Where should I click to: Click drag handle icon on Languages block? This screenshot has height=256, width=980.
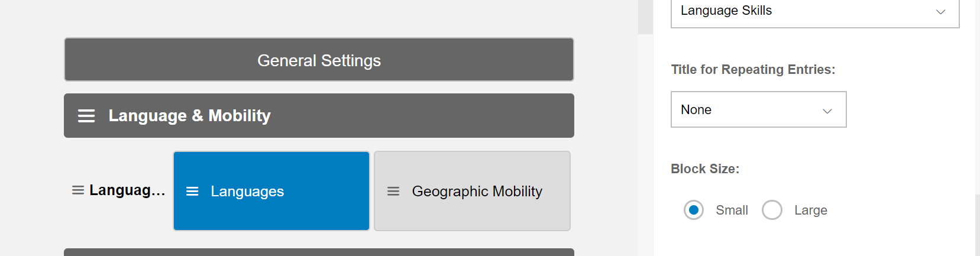tap(192, 192)
